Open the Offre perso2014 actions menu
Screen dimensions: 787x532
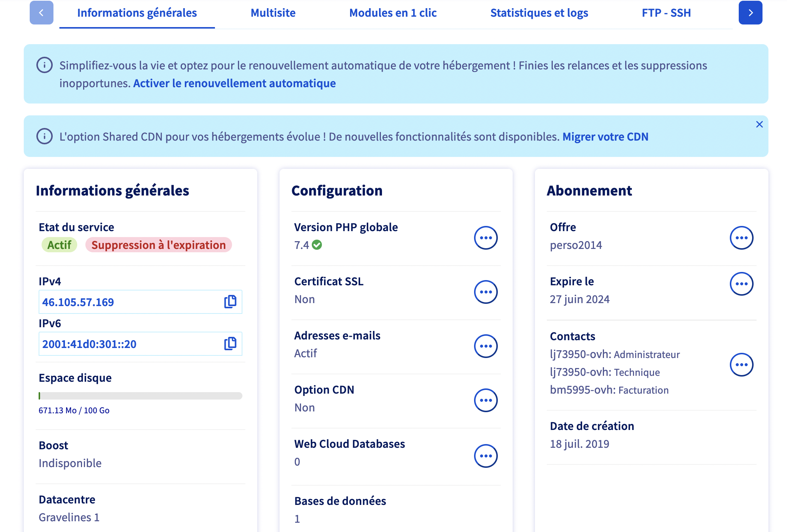[x=741, y=238]
